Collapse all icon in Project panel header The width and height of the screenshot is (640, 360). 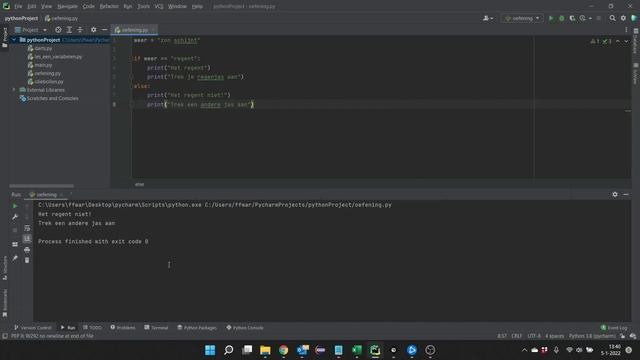pyautogui.click(x=80, y=30)
